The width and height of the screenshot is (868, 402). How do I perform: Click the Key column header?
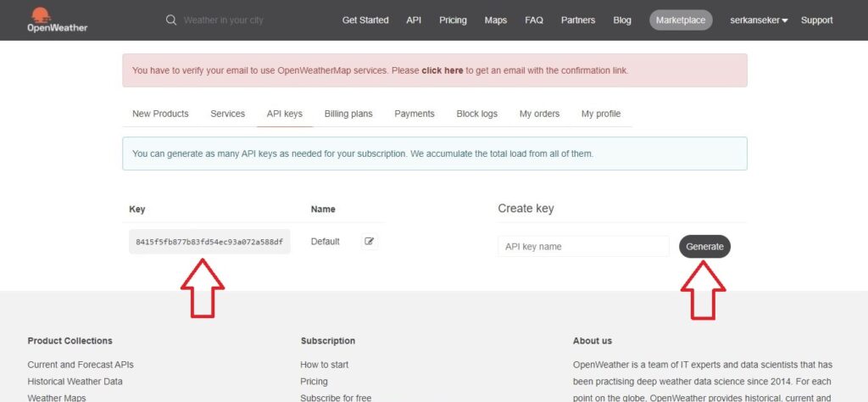coord(136,209)
